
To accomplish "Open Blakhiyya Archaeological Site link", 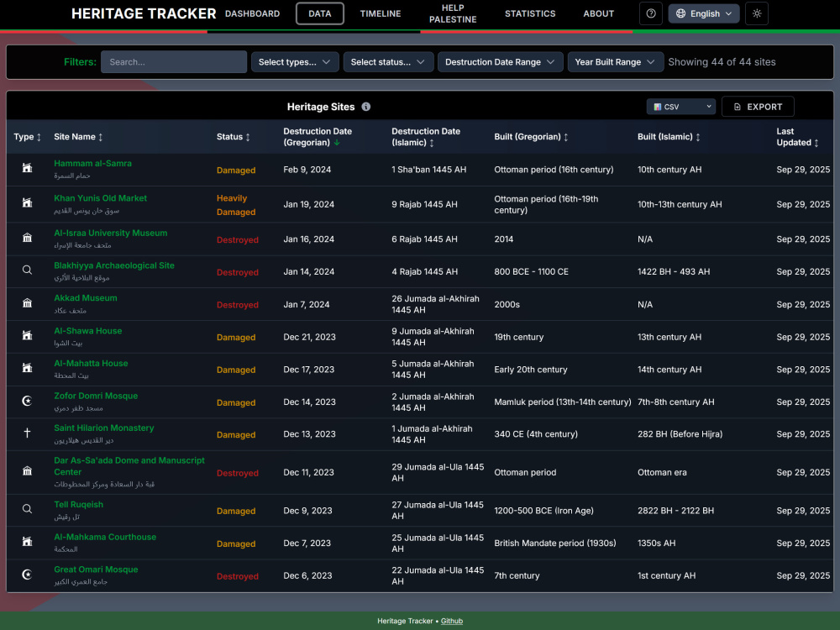I will 114,265.
